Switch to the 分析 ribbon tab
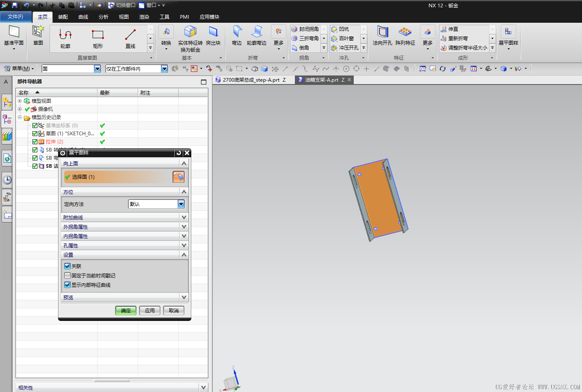The image size is (582, 392). point(104,17)
